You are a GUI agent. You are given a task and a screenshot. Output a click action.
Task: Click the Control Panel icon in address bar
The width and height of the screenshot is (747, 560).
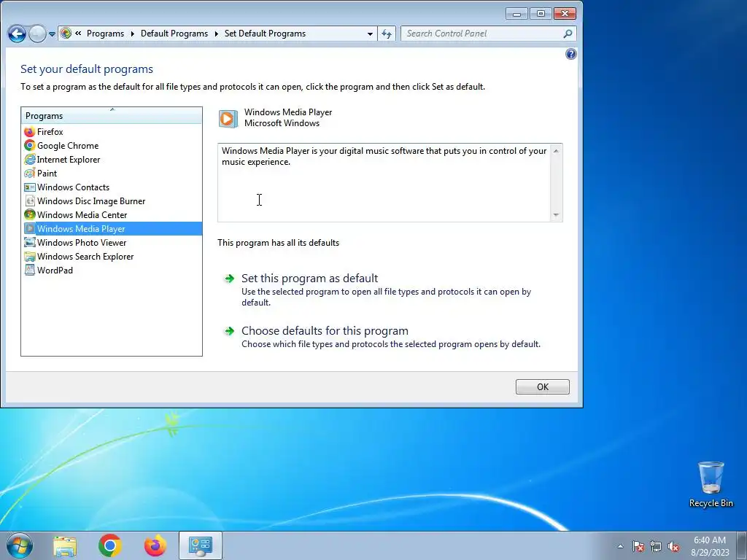point(66,34)
